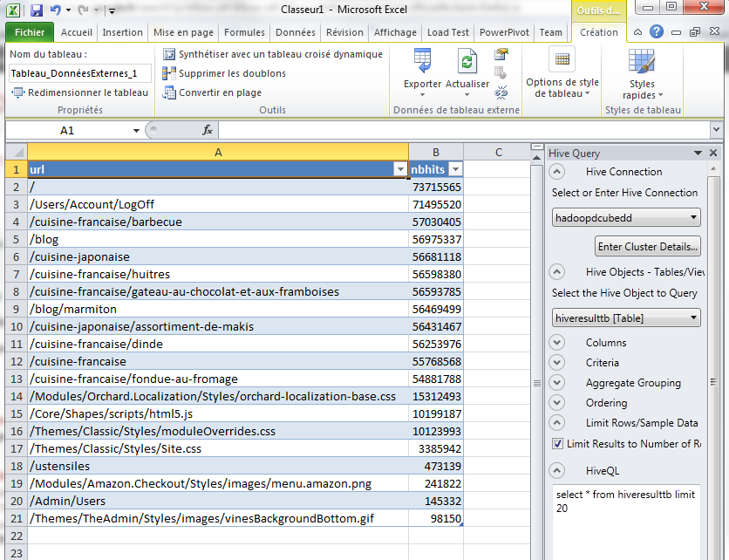The image size is (729, 560).
Task: Click Options de style de tableau icon
Action: 562,59
